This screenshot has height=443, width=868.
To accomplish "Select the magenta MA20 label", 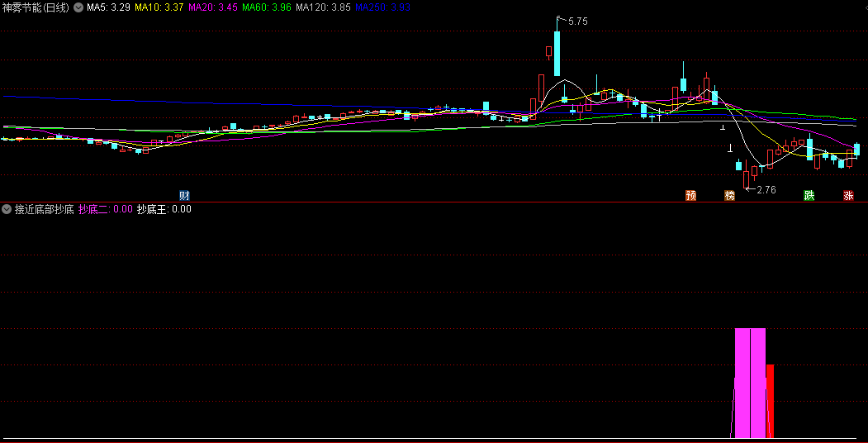I will (213, 7).
